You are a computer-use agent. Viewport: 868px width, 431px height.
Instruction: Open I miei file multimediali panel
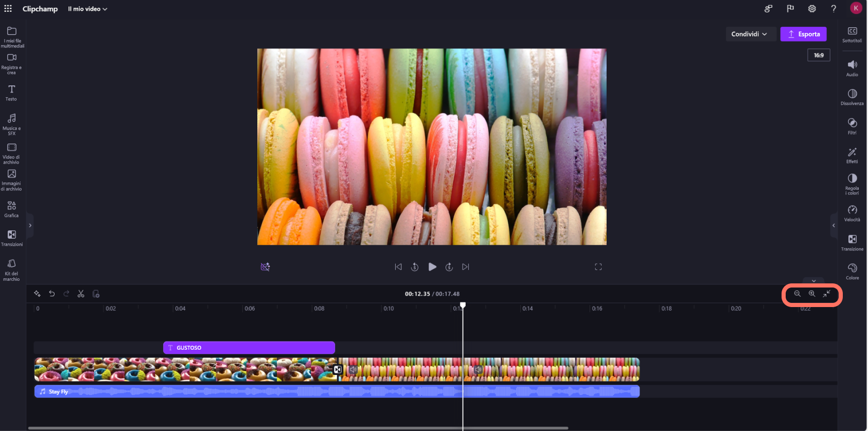tap(12, 37)
